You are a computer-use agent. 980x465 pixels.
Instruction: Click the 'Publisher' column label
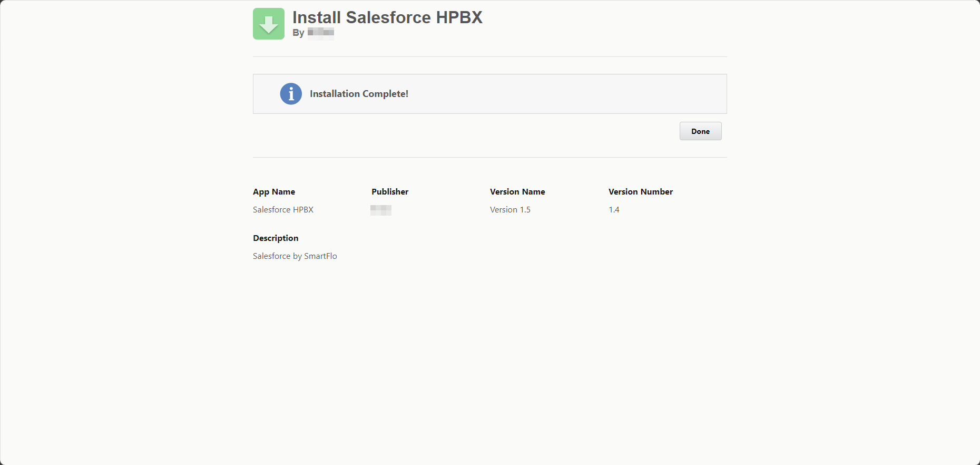pos(390,192)
